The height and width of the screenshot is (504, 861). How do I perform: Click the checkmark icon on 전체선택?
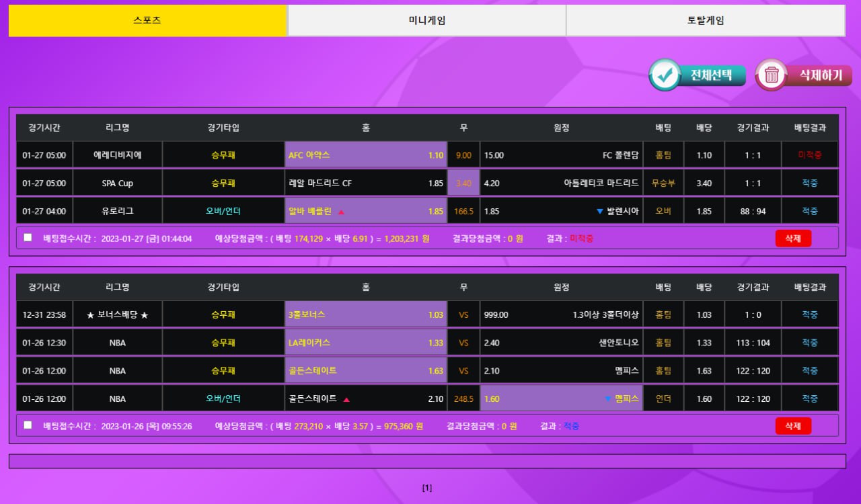666,75
